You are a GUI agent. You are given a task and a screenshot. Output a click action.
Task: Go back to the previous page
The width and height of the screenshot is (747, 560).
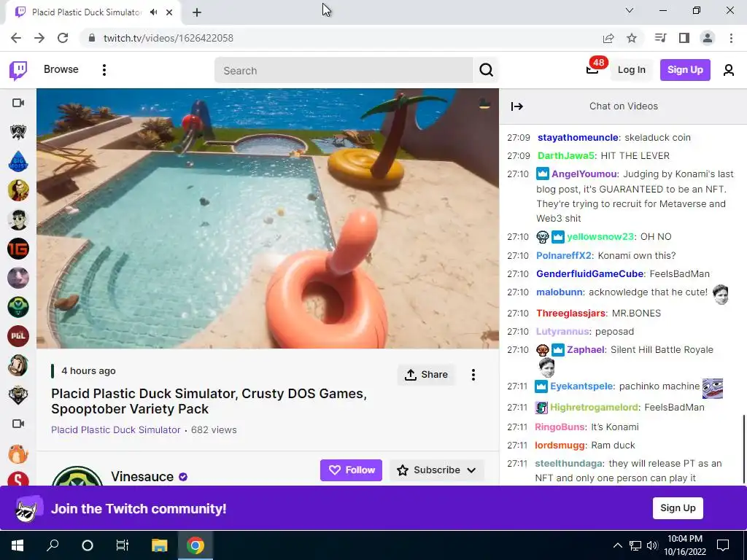[16, 38]
